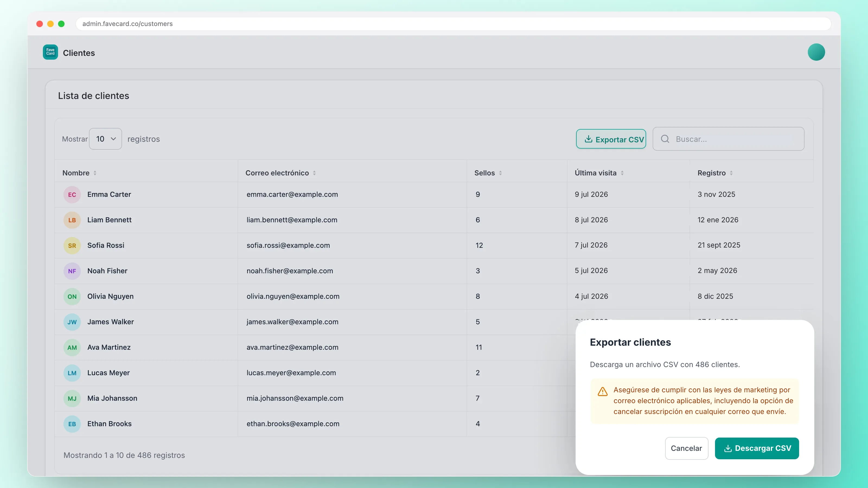Focus the Buscar search field

coord(729,139)
